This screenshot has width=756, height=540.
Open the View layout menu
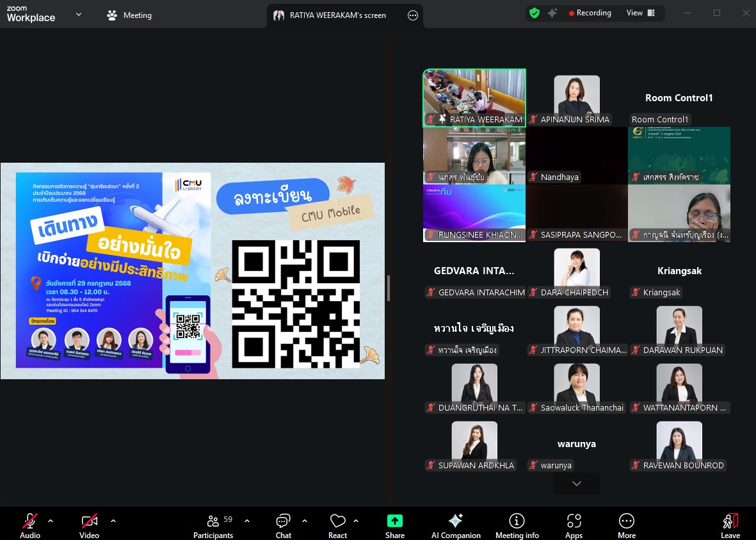pos(640,13)
